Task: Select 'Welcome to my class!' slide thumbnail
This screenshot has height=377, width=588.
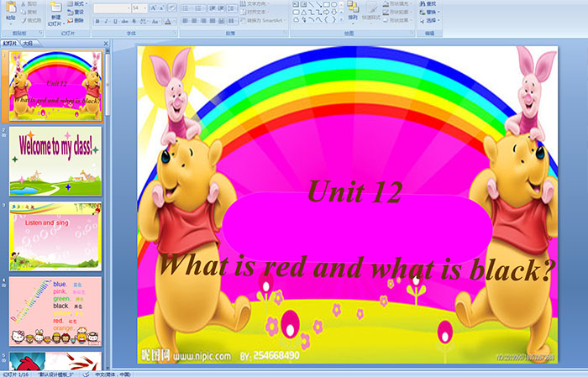Action: pos(55,161)
